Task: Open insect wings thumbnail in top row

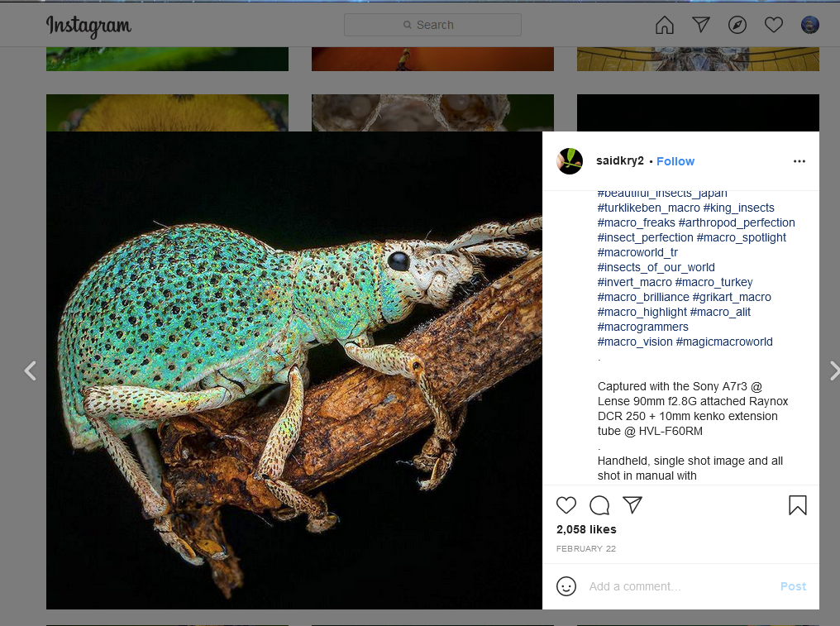Action: [x=698, y=59]
